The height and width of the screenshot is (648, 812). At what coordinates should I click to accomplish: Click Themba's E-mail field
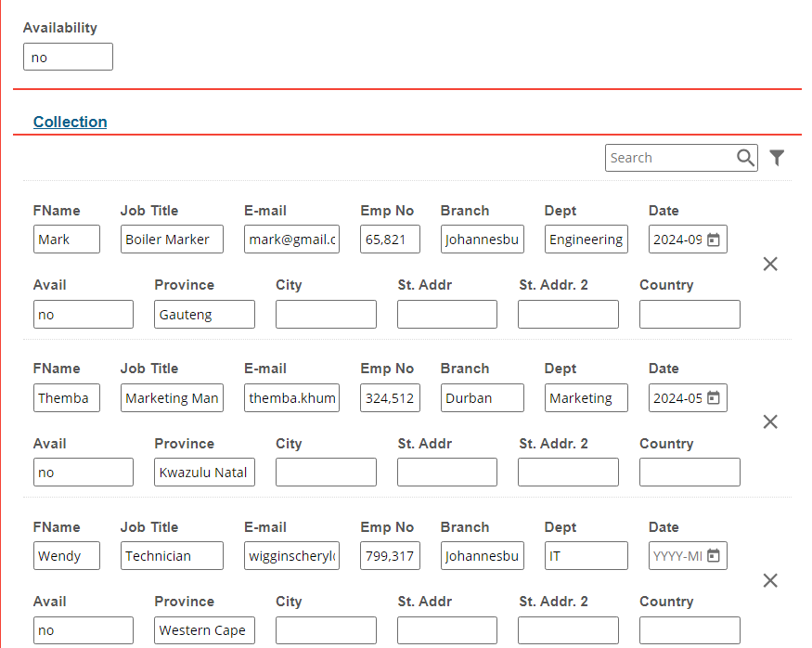(291, 398)
